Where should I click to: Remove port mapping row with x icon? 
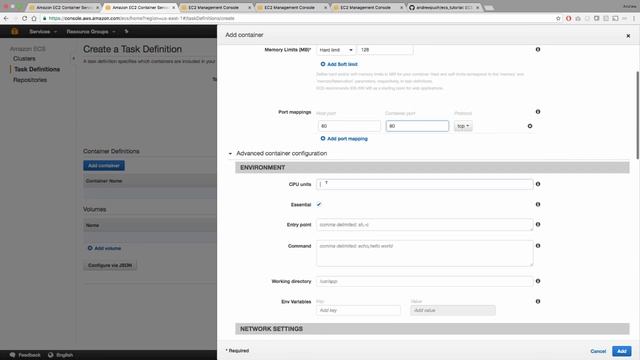(x=530, y=126)
